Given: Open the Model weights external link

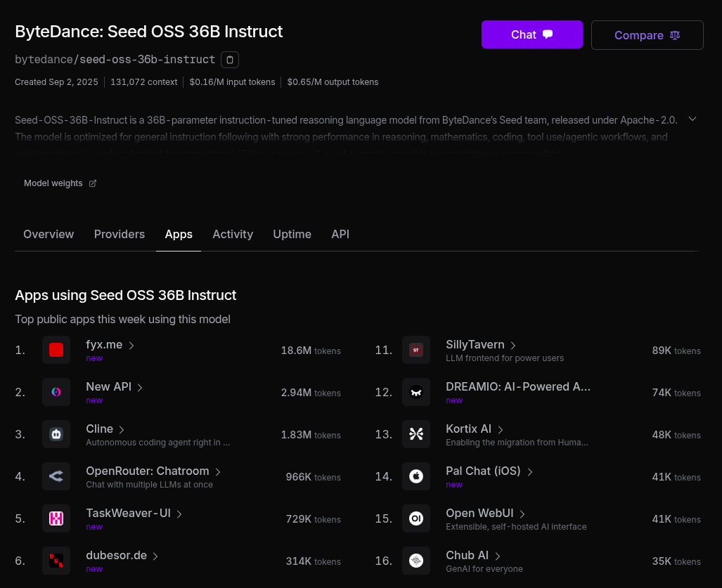Looking at the screenshot, I should point(60,183).
